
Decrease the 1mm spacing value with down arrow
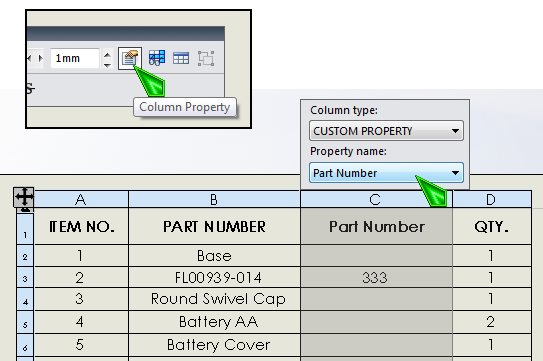pyautogui.click(x=107, y=64)
